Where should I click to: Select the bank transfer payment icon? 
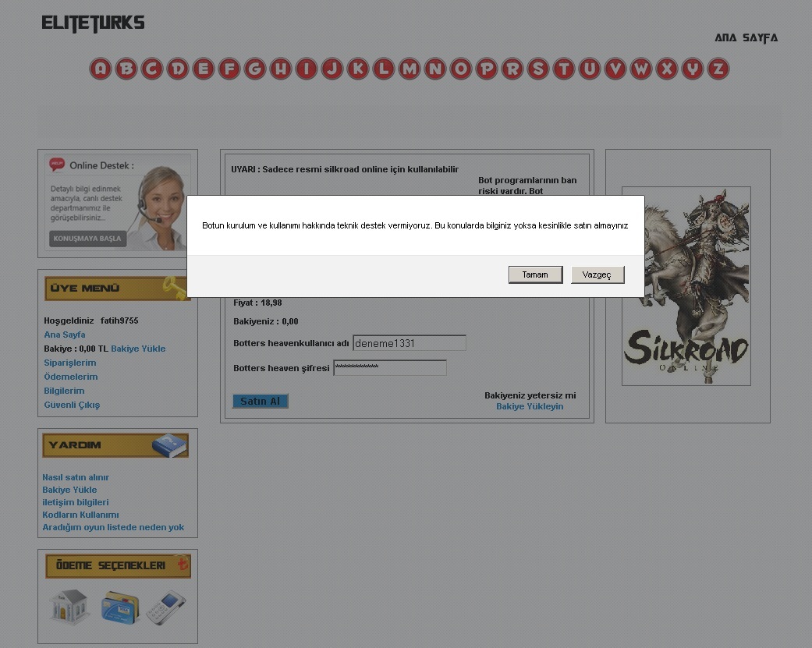pyautogui.click(x=69, y=607)
